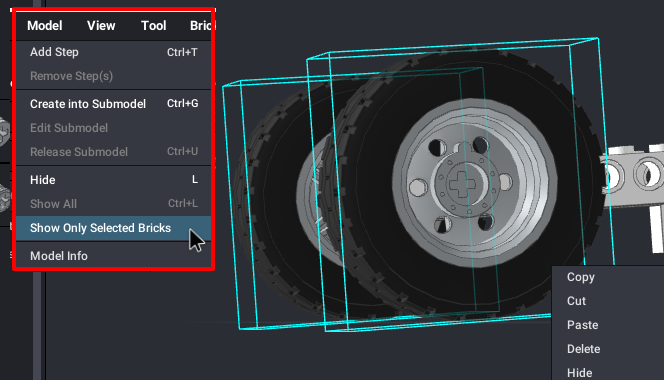Click the Show All entry
The image size is (664, 380).
click(113, 204)
